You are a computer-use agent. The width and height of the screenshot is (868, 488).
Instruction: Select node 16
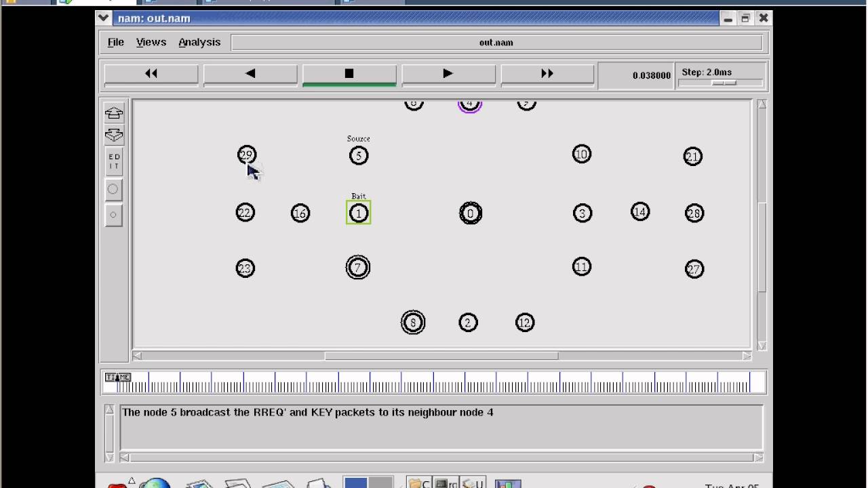pos(300,213)
